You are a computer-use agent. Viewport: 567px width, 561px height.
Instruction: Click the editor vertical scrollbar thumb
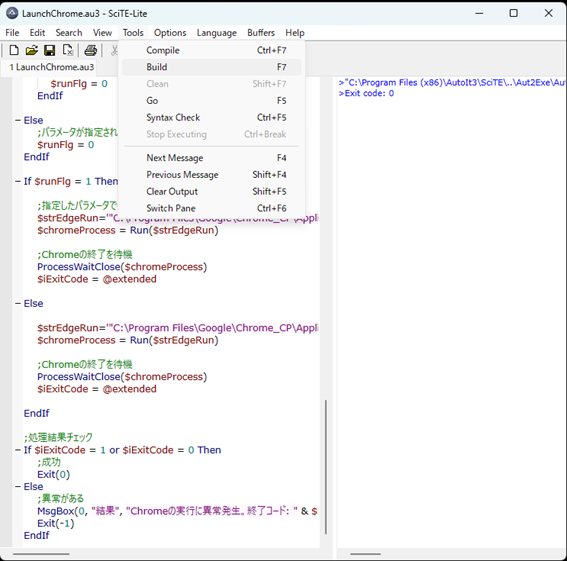(x=325, y=467)
